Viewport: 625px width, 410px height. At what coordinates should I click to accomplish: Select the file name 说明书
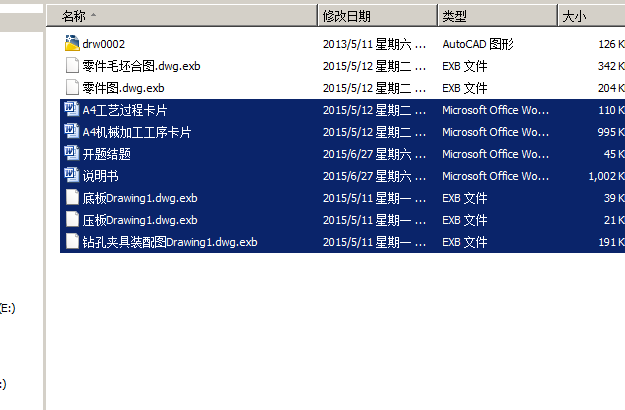100,176
